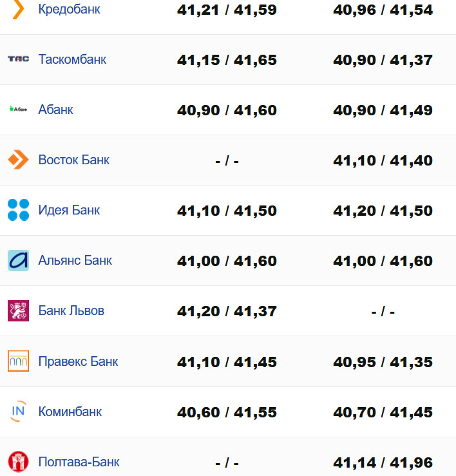Click the Правекс Банк logo icon

[18, 361]
